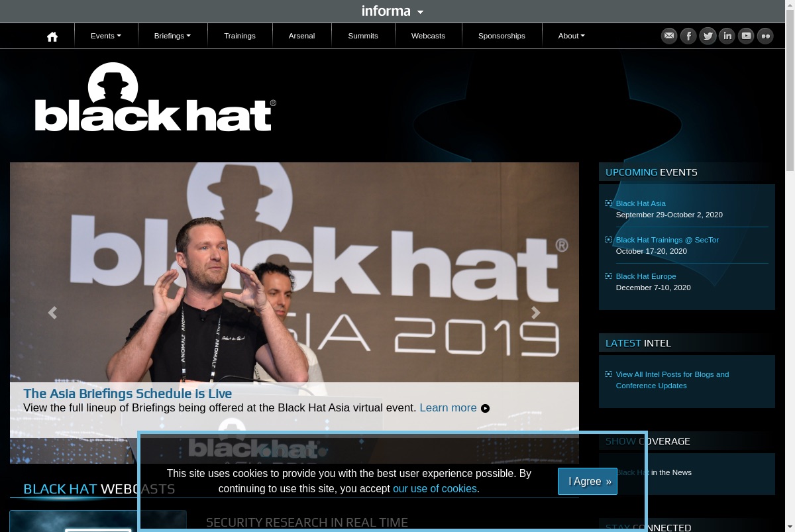Open the Flickr icon
795x532 pixels.
pos(765,36)
